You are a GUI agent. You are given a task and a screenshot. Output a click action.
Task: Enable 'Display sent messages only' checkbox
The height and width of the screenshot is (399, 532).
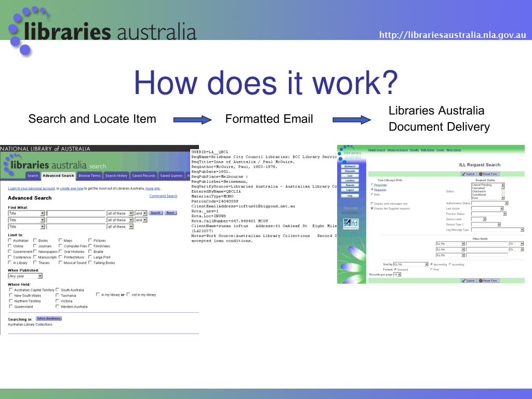pyautogui.click(x=372, y=204)
